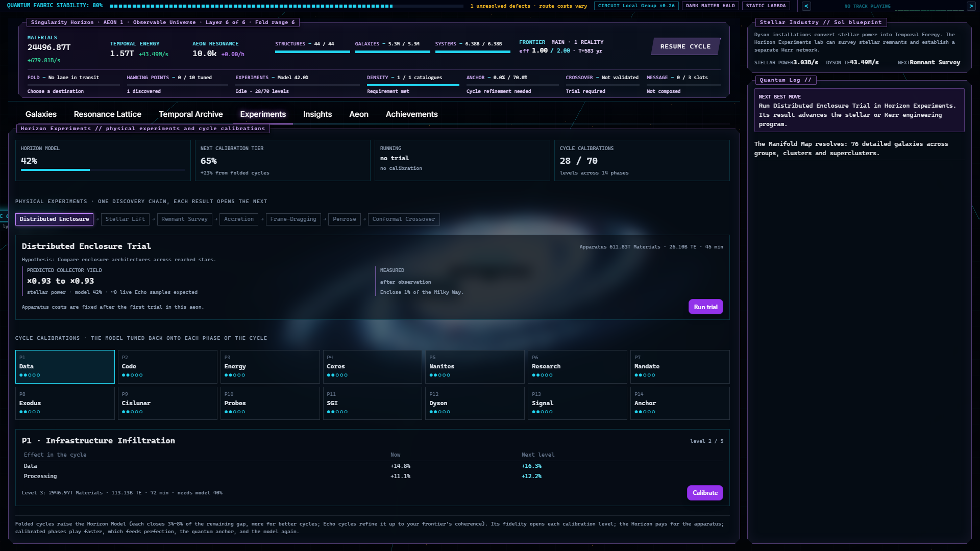980x551 pixels.
Task: Select Stellar Lift experiment step
Action: pos(125,219)
